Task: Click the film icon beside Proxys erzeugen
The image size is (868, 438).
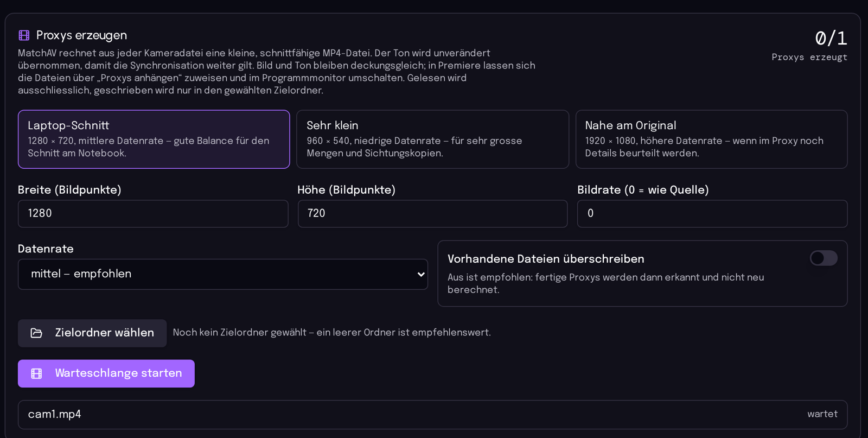Action: tap(24, 35)
